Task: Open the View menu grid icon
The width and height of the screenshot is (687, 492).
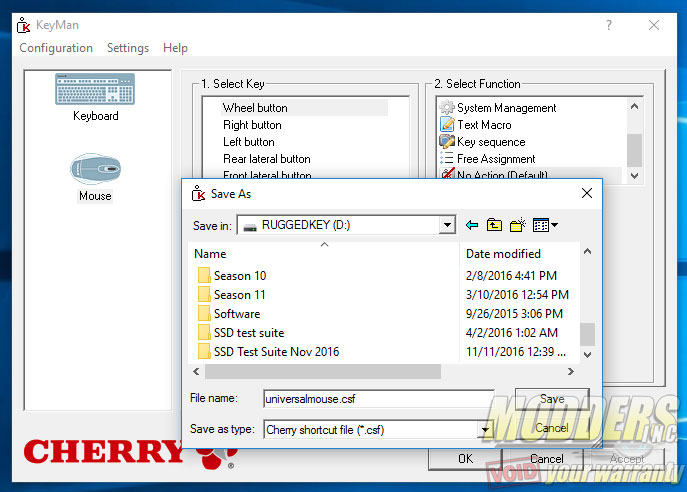Action: (545, 225)
